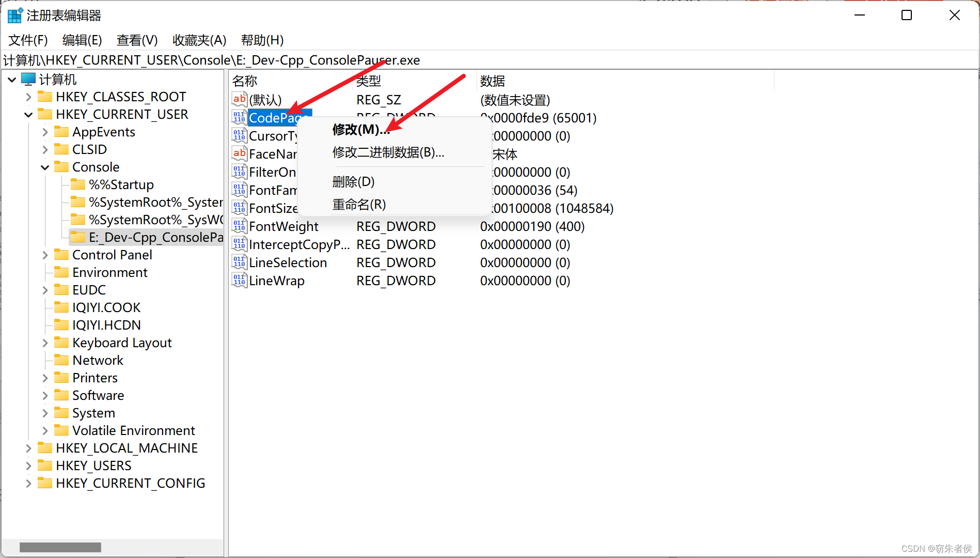The image size is (980, 558).
Task: Click the DWORD icon beside CursorType
Action: click(239, 135)
